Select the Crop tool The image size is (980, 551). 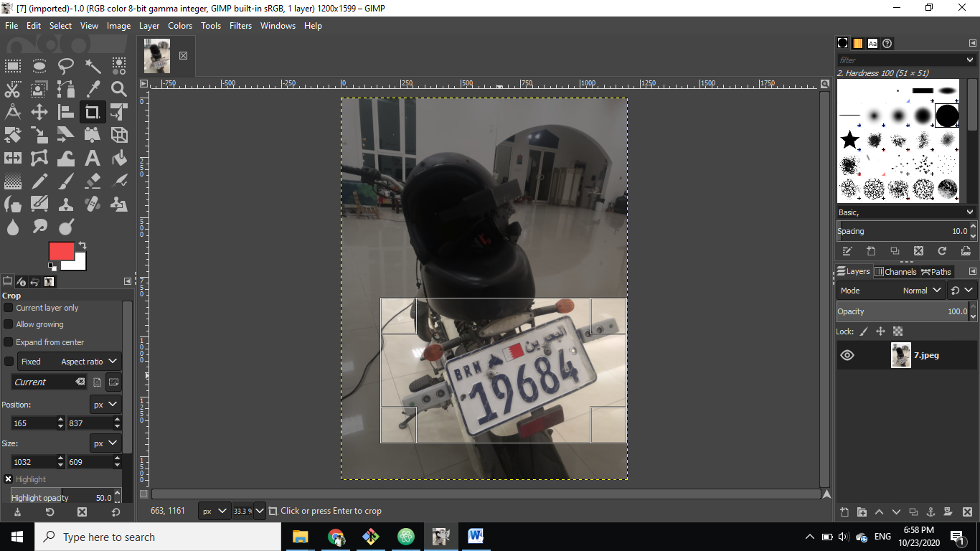[x=93, y=112]
